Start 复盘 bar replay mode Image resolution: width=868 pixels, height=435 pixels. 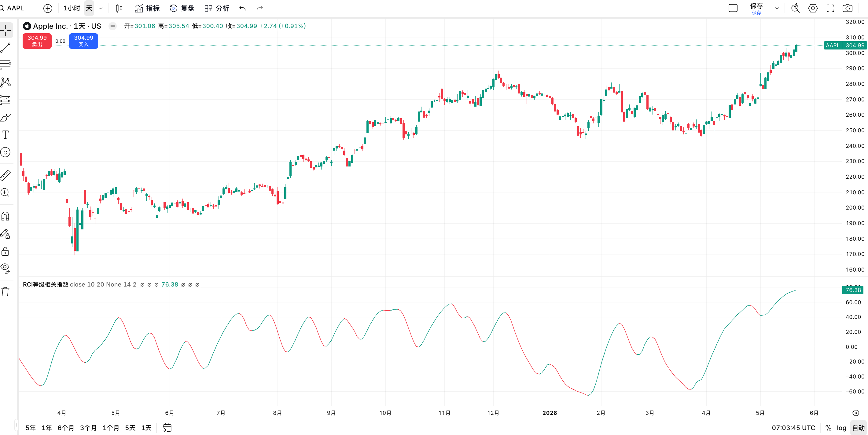[x=182, y=9]
